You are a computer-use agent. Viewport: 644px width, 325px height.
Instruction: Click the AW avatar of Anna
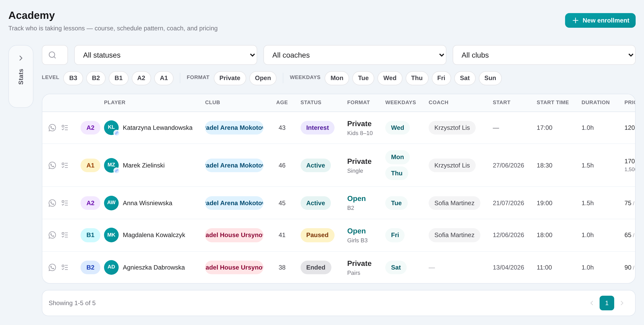111,203
